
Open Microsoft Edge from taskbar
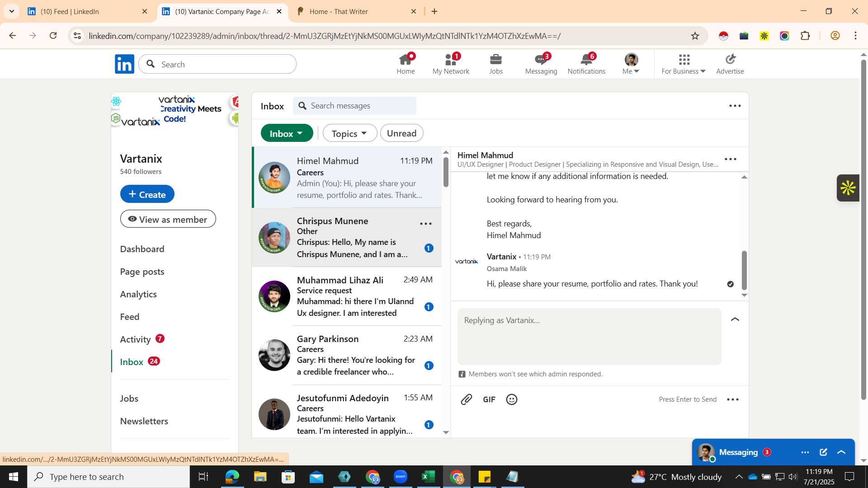click(232, 477)
